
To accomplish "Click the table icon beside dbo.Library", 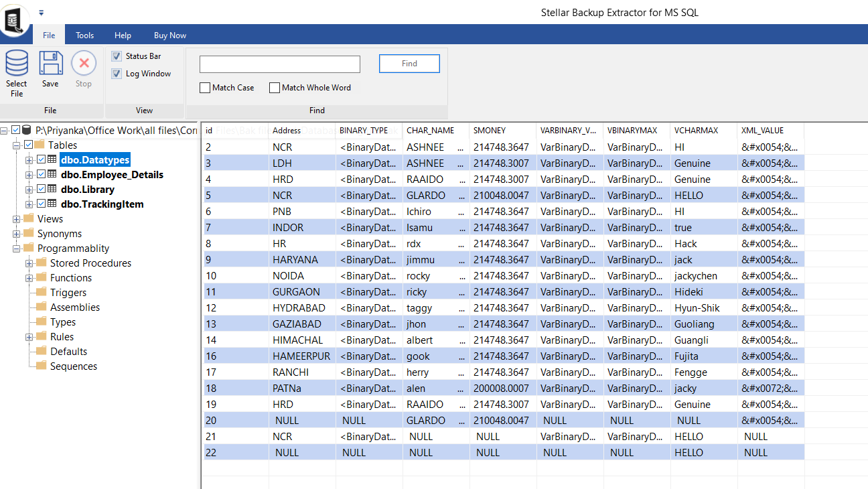I will tap(52, 190).
